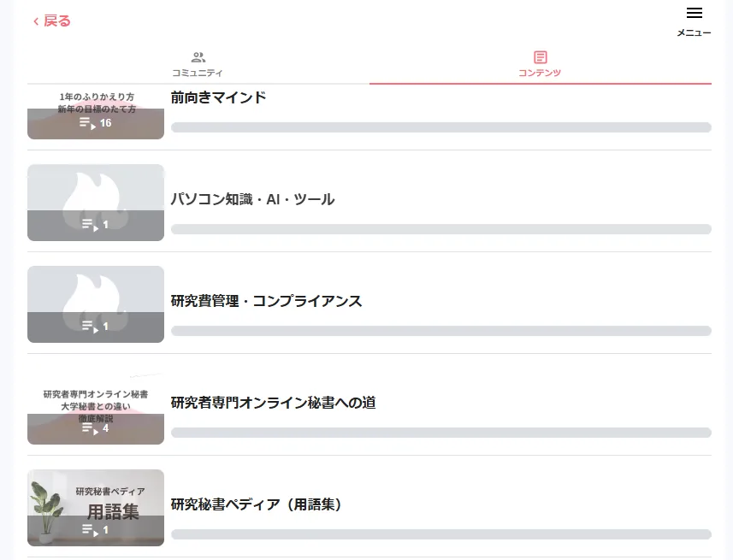
Task: Click the community people icon
Action: (198, 57)
